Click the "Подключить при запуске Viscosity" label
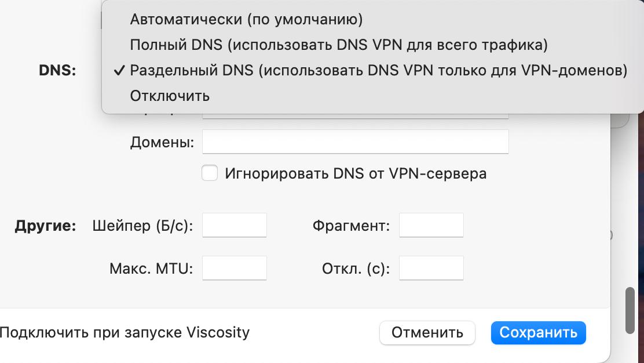The height and width of the screenshot is (363, 644). 125,333
